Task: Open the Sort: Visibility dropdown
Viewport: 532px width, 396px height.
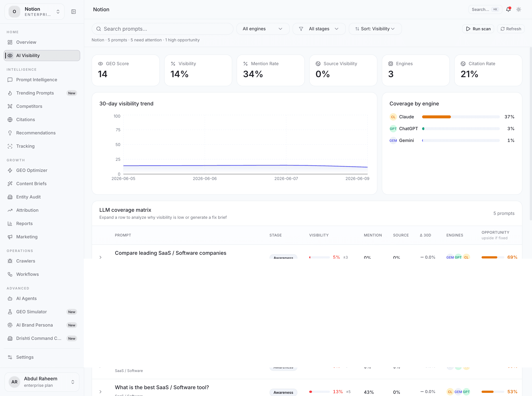Action: pos(375,29)
